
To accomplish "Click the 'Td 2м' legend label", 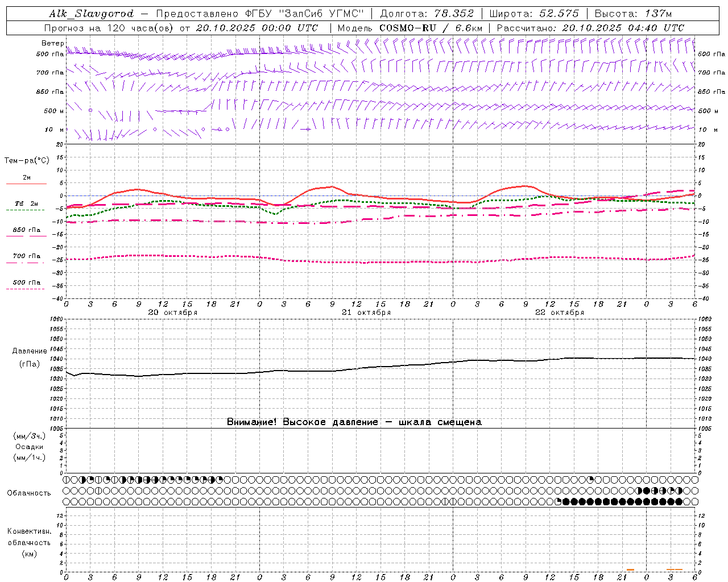I will pyautogui.click(x=27, y=203).
